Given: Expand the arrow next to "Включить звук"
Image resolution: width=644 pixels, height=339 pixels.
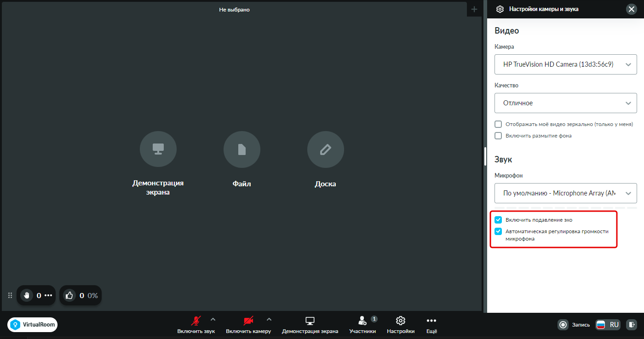Looking at the screenshot, I should 213,319.
